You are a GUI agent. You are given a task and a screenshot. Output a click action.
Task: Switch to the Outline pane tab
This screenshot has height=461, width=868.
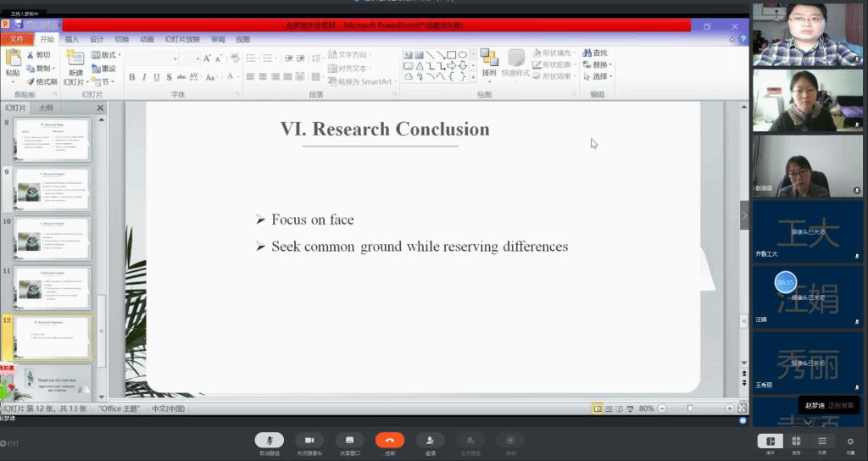pos(46,108)
